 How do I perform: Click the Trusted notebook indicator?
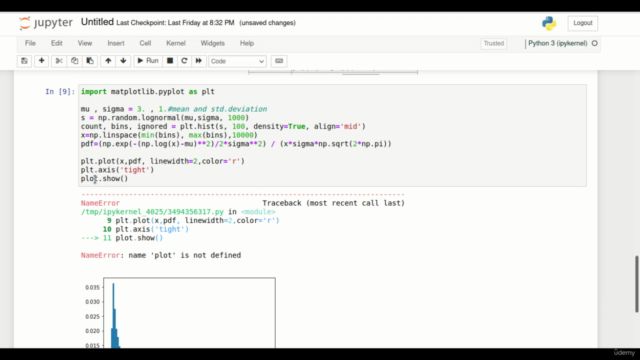click(494, 43)
